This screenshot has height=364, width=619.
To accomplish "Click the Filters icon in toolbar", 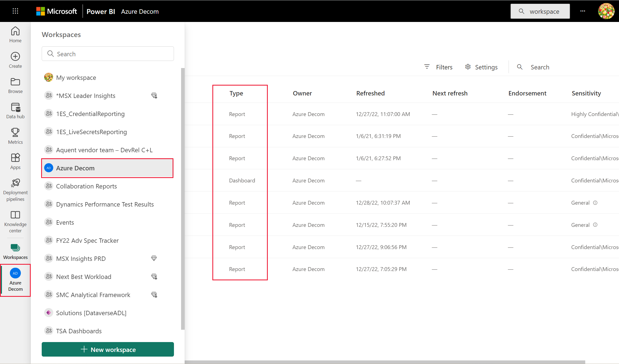I will pyautogui.click(x=427, y=67).
